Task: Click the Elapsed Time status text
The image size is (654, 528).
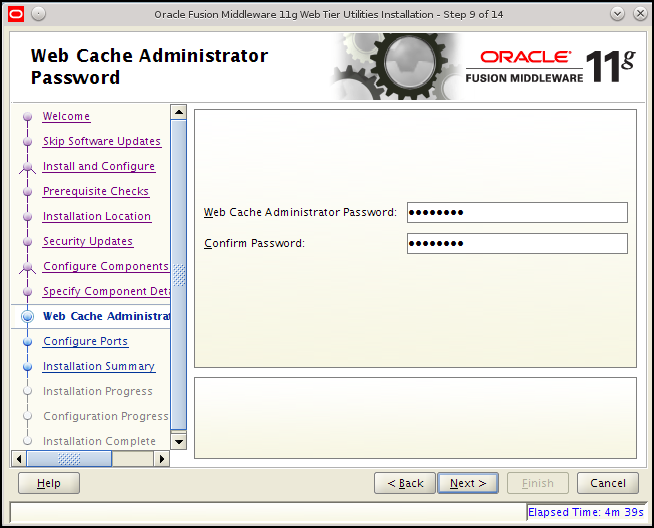Action: tap(586, 512)
